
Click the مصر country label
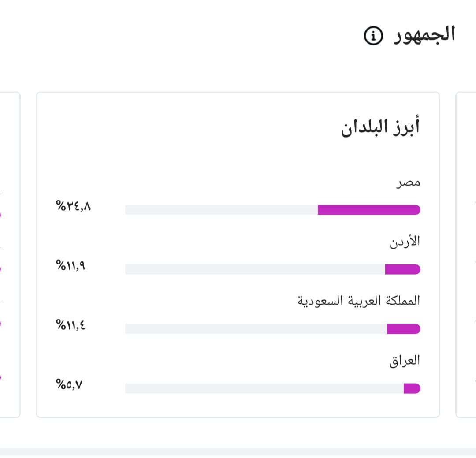pos(408,182)
